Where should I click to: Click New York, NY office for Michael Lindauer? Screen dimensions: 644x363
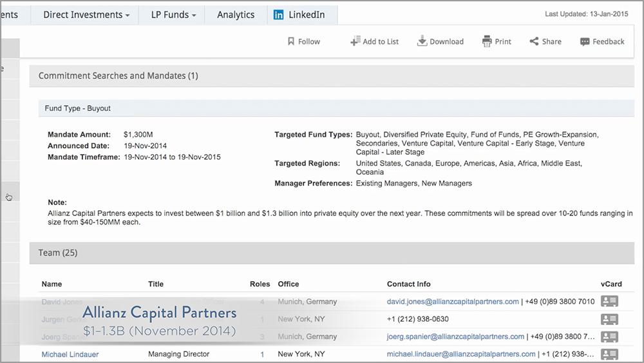[x=301, y=354]
